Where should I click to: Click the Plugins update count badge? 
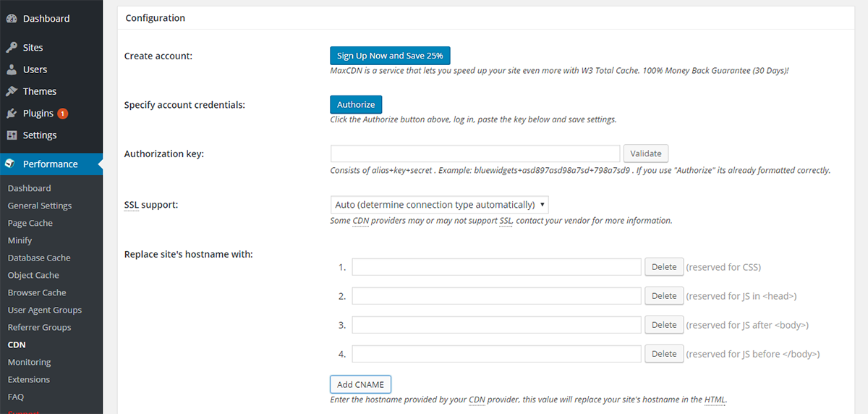tap(62, 114)
